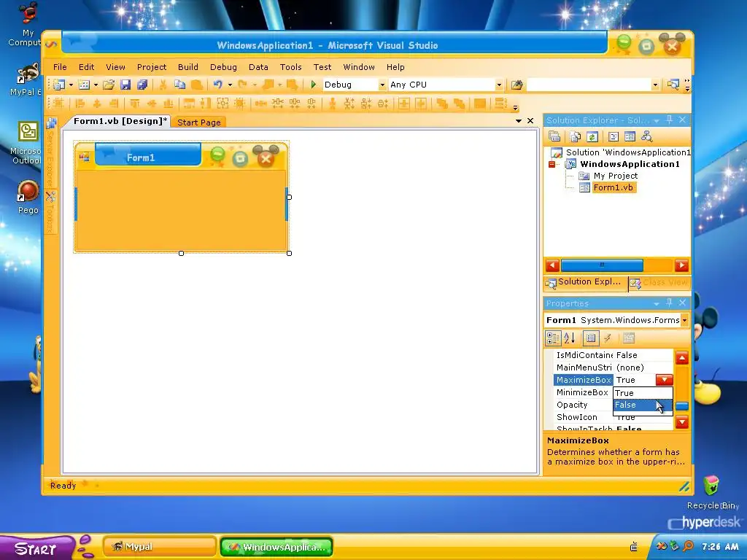Click the MaximizeBox value dropdown arrow
The image size is (747, 560).
(x=664, y=379)
